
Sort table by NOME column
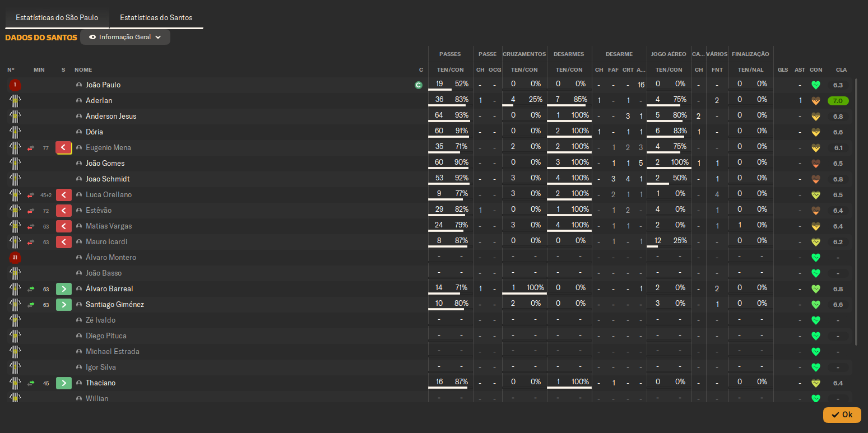[x=83, y=70]
